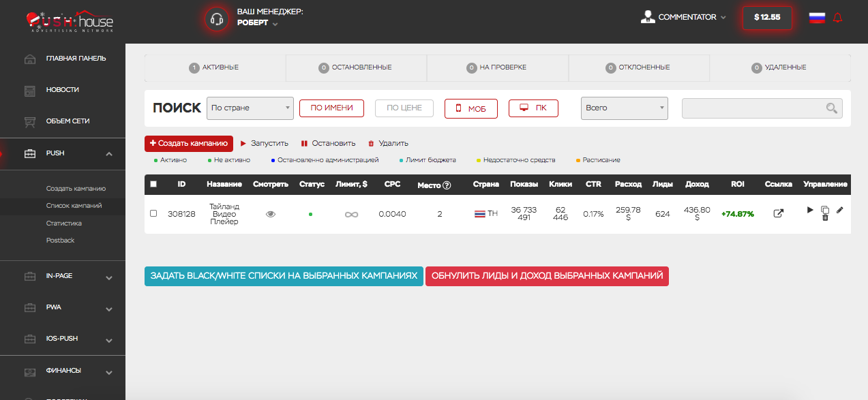
Task: Copy campaign 308128 with duplicate icon
Action: [x=825, y=210]
